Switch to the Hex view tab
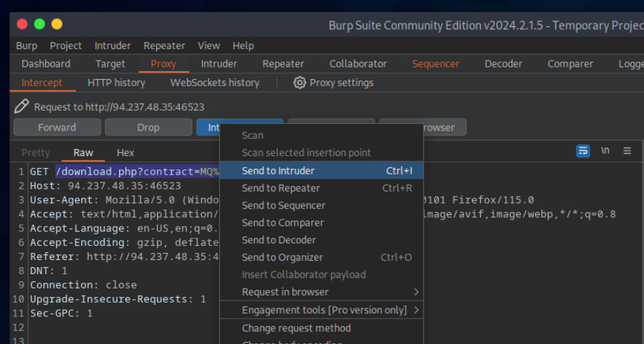 click(x=126, y=152)
